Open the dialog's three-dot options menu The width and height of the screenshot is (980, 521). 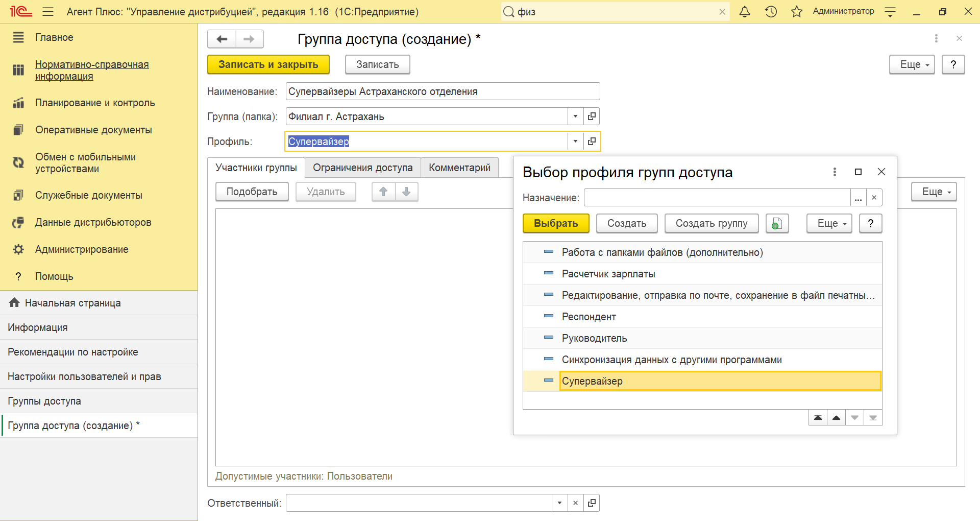click(x=835, y=172)
